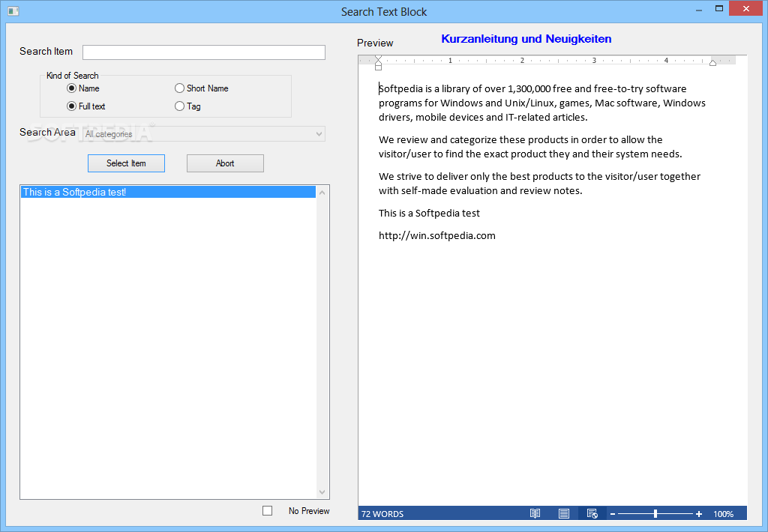Click the zoom out minus button

(x=612, y=514)
